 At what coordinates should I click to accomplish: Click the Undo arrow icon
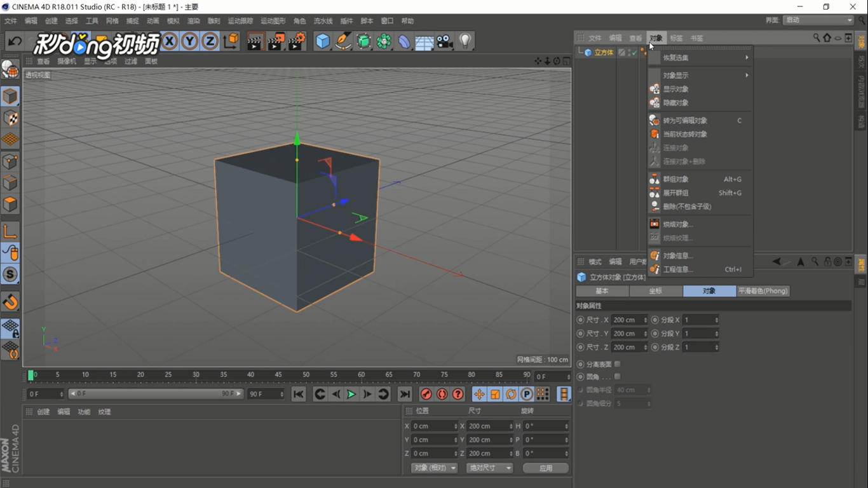[x=15, y=42]
